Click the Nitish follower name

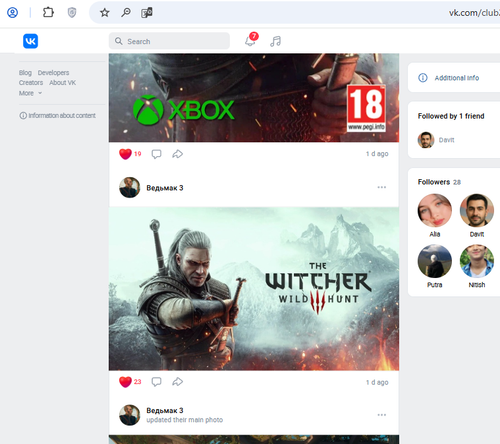tap(477, 285)
